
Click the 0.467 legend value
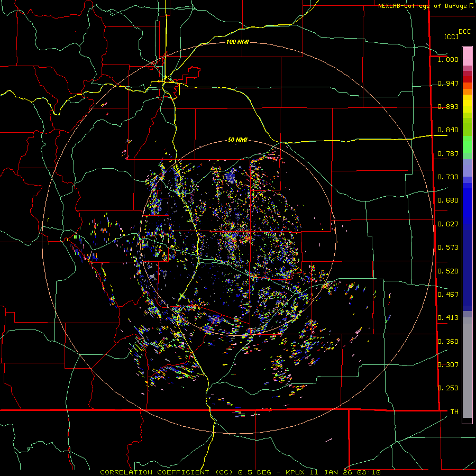click(448, 295)
